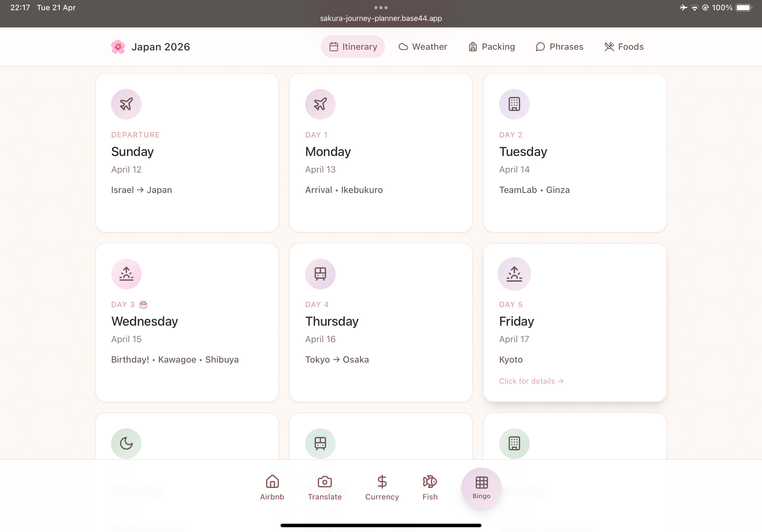The image size is (762, 532).
Task: Open the Bingo button
Action: point(482,488)
